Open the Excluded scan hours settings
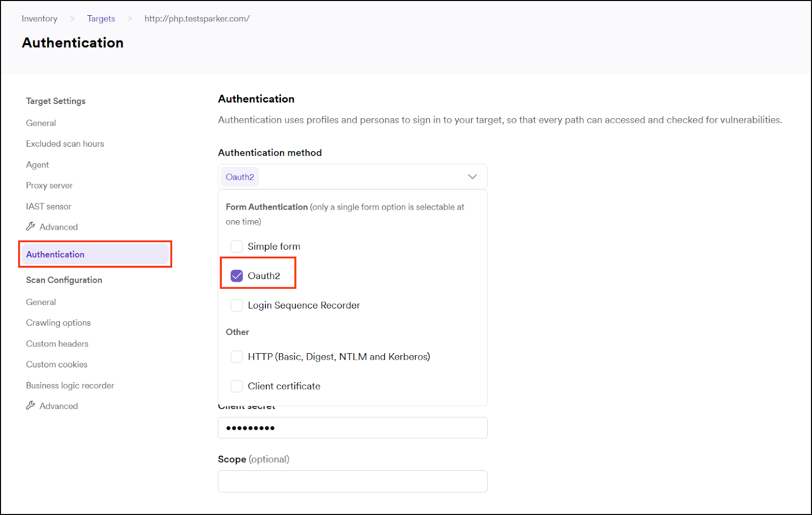This screenshot has height=515, width=812. 65,144
